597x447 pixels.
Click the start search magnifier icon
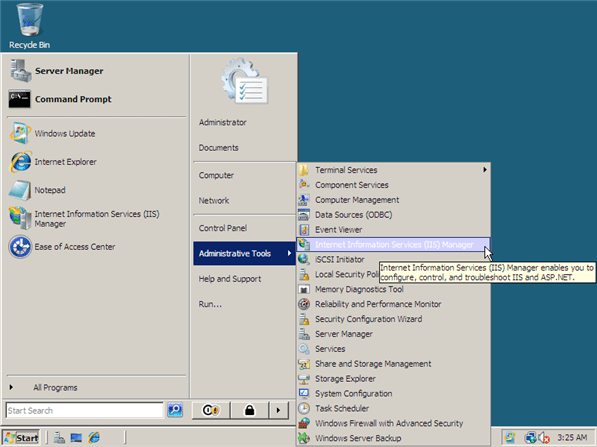(x=175, y=410)
